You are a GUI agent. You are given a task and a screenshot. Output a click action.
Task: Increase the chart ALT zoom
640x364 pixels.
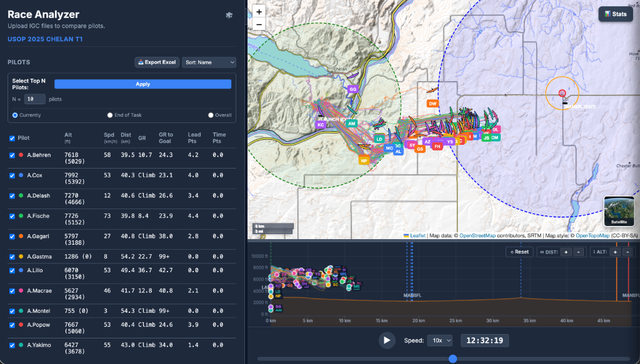point(615,252)
